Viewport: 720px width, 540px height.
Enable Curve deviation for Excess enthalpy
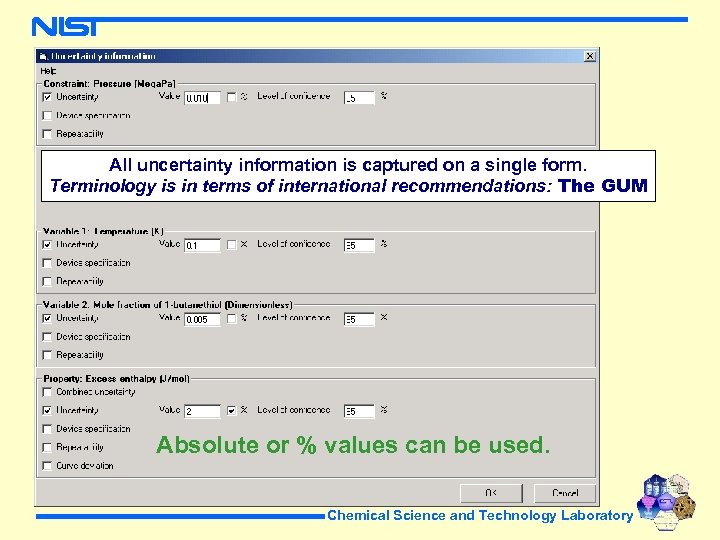coord(47,466)
